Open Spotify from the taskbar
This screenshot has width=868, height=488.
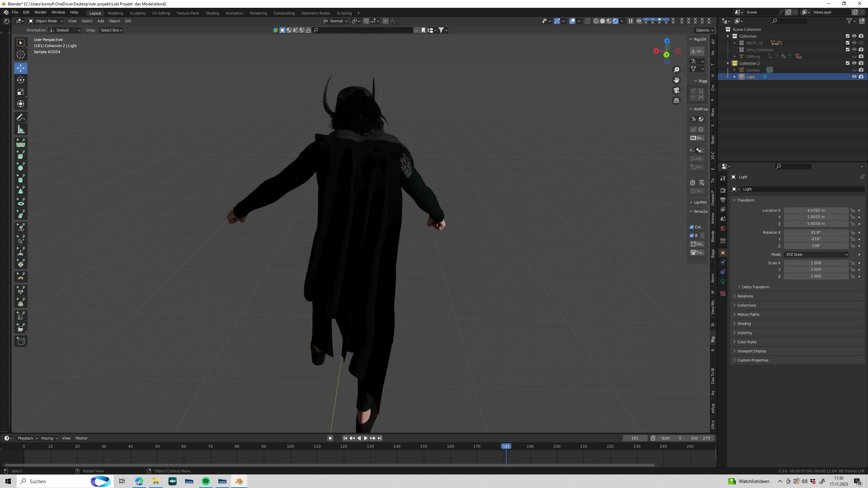(x=206, y=481)
